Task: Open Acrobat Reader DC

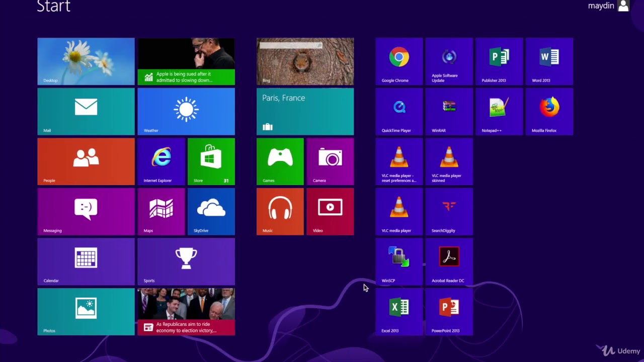Action: [449, 262]
